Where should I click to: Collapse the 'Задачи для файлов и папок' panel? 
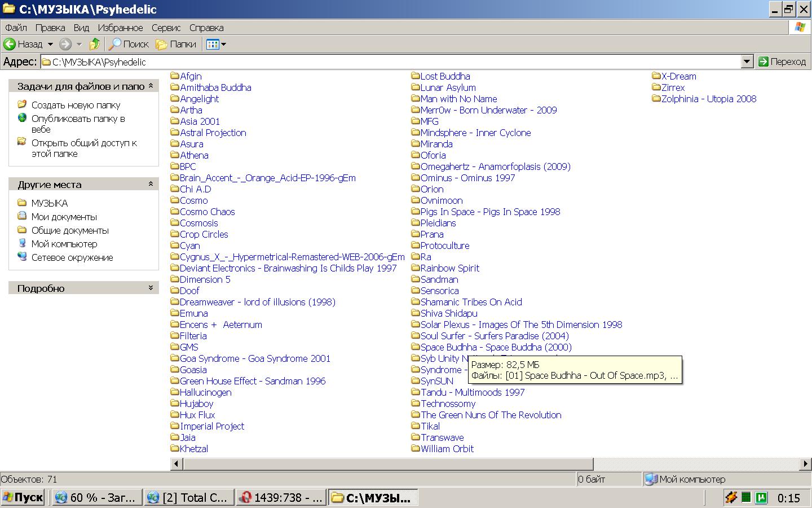click(151, 86)
